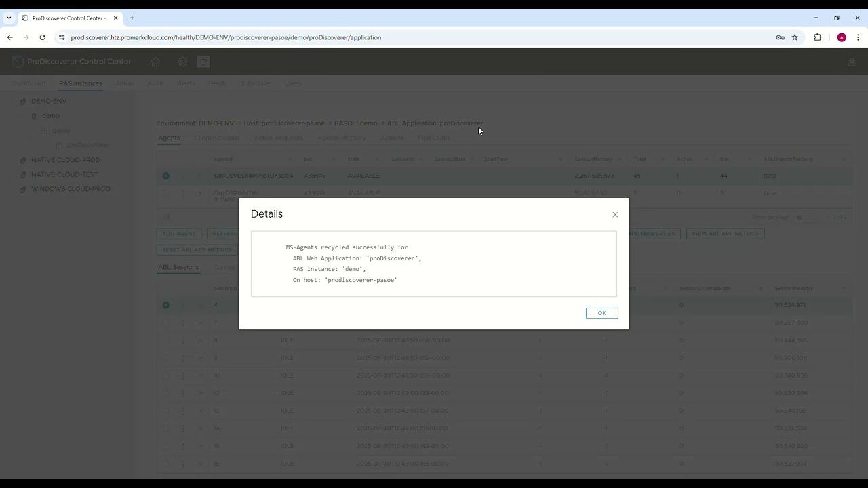Expand agent row with pid 438849
This screenshot has width=868, height=488.
click(x=199, y=176)
